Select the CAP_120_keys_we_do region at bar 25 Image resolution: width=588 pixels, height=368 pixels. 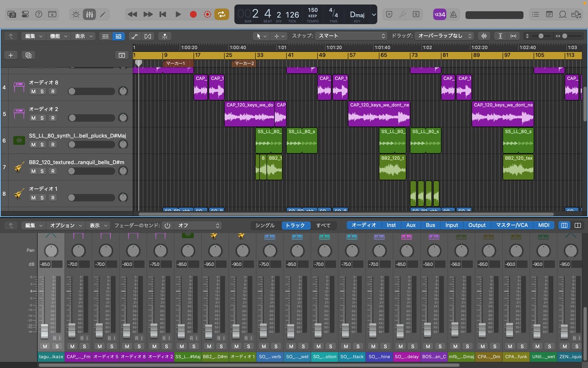point(250,114)
